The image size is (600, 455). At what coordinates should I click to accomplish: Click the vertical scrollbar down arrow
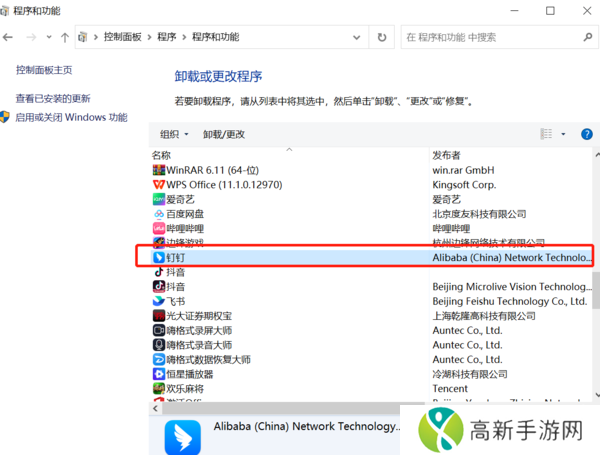point(597,395)
